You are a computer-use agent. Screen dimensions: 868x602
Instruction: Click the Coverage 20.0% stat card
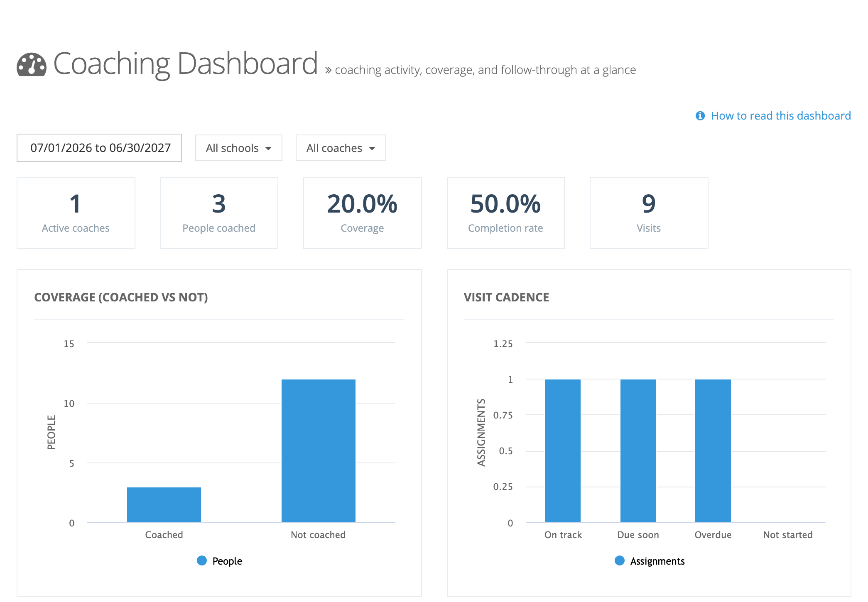pos(363,213)
